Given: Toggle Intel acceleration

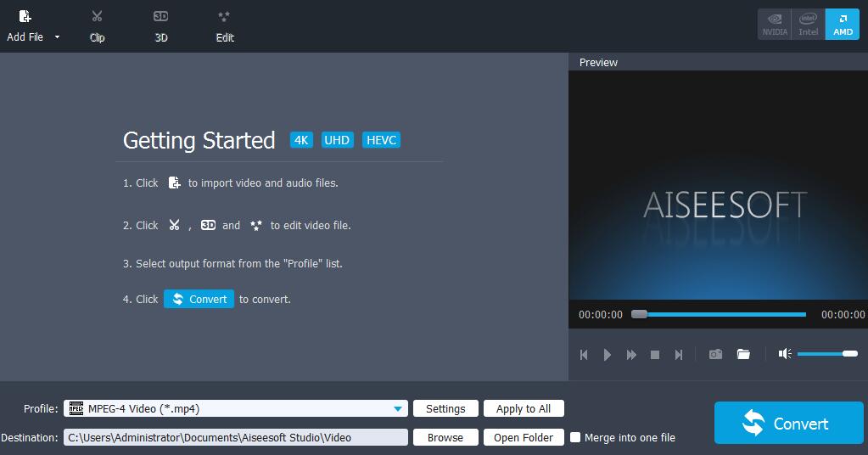Looking at the screenshot, I should pos(809,25).
